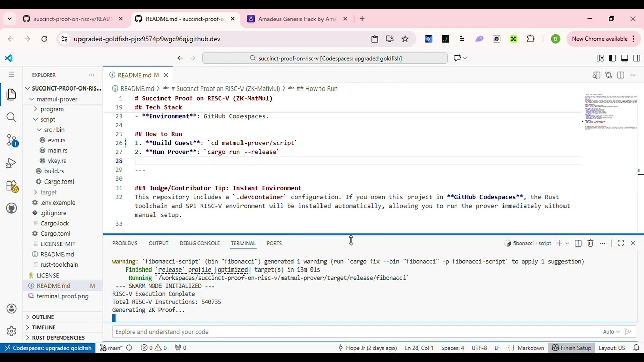
Task: Open the Run and Debug view
Action: point(11,163)
